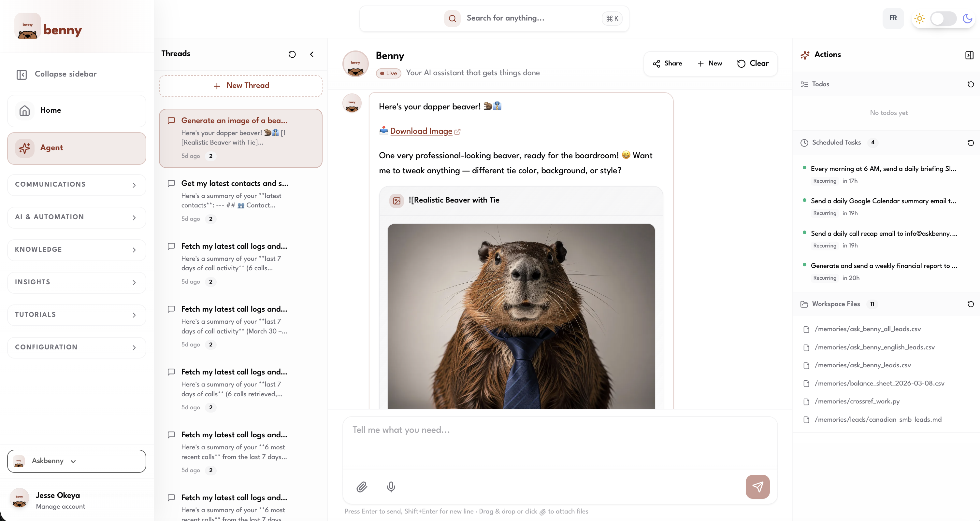This screenshot has height=521, width=980.
Task: Click the paperclip attach file icon
Action: [361, 487]
